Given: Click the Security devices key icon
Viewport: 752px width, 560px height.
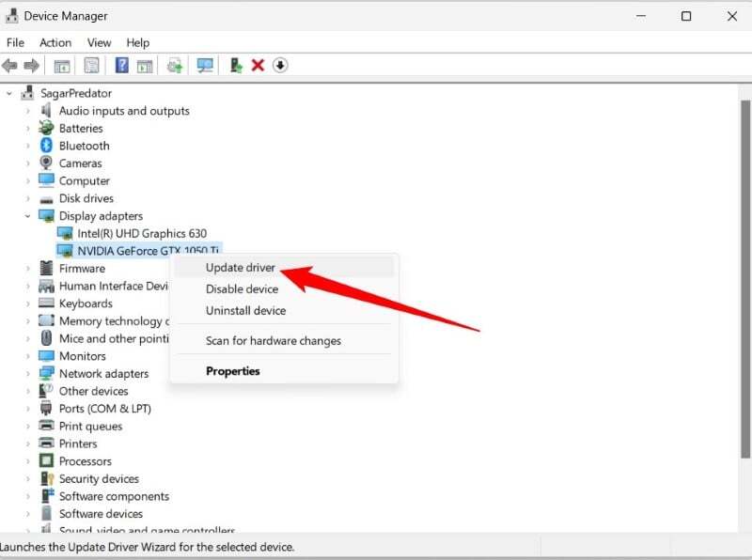Looking at the screenshot, I should tap(47, 478).
